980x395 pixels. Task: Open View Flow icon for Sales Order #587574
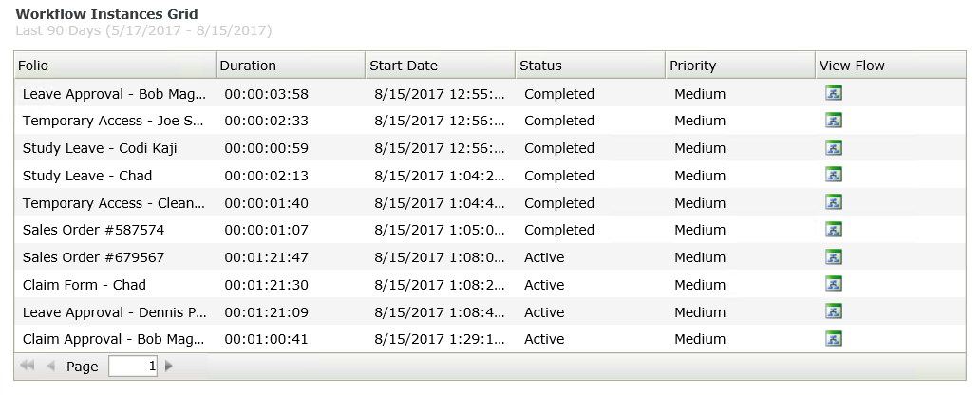(834, 230)
